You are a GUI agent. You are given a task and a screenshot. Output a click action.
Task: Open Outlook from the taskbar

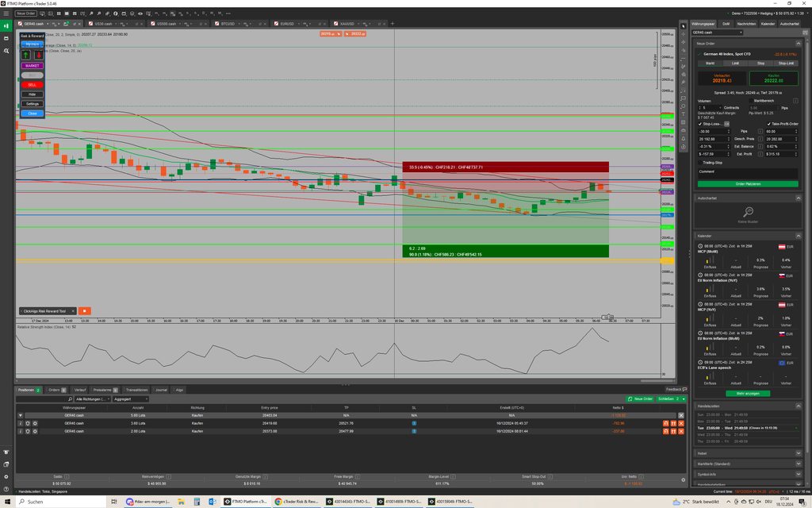[213, 502]
